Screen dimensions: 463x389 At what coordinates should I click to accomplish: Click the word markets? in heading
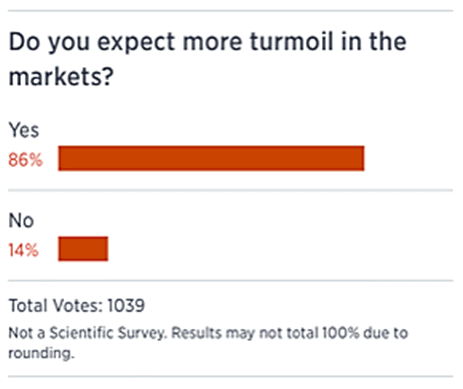(x=61, y=77)
